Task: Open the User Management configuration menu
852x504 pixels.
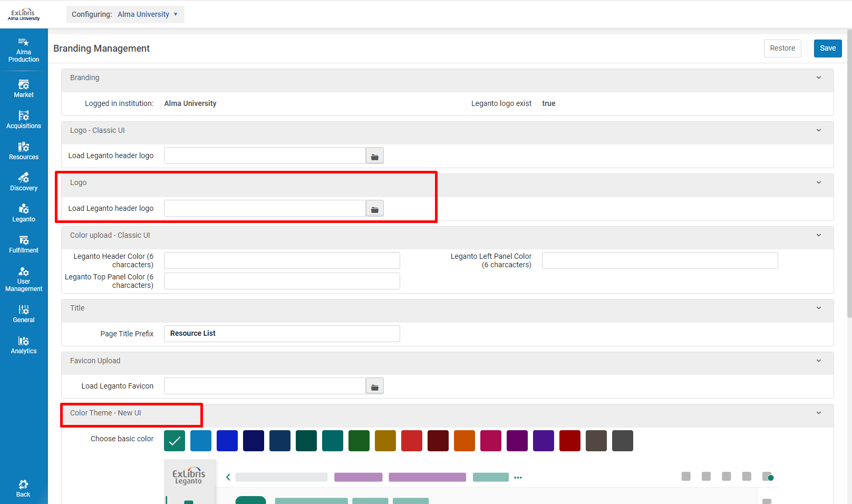Action: point(24,279)
